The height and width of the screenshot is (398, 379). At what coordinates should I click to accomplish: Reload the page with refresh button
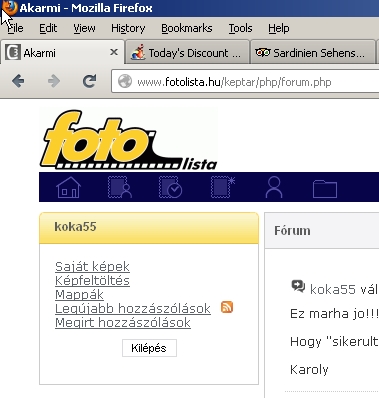pos(89,81)
